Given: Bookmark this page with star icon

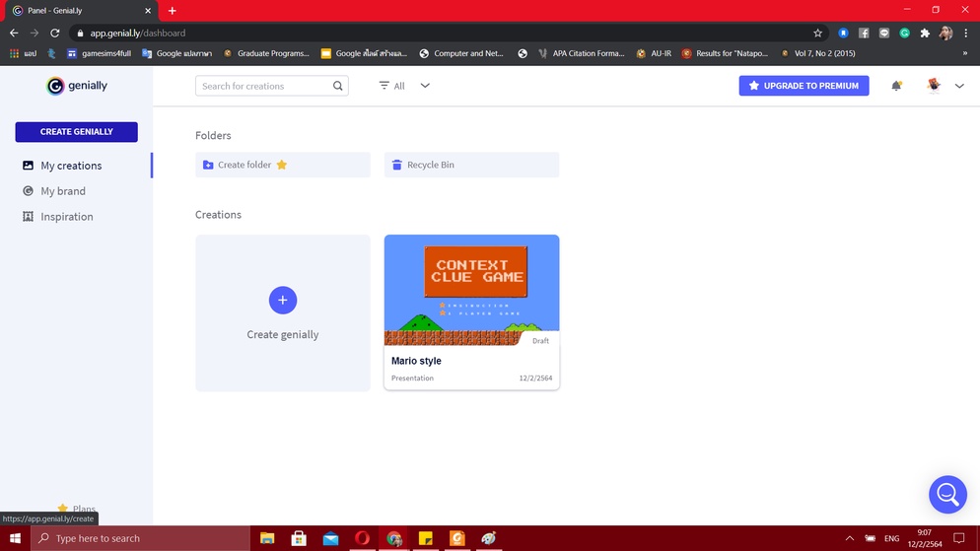Looking at the screenshot, I should [x=817, y=34].
